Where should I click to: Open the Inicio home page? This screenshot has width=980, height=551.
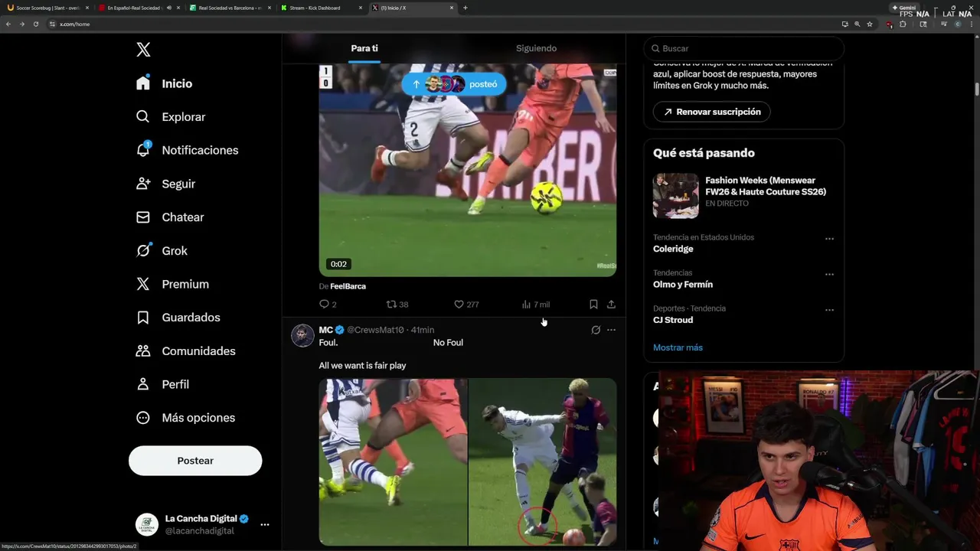point(165,83)
